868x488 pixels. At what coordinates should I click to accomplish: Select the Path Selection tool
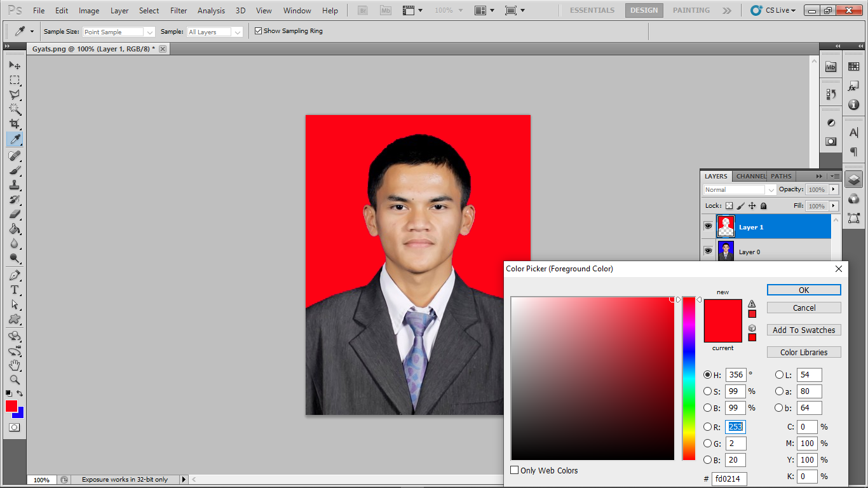coord(15,304)
